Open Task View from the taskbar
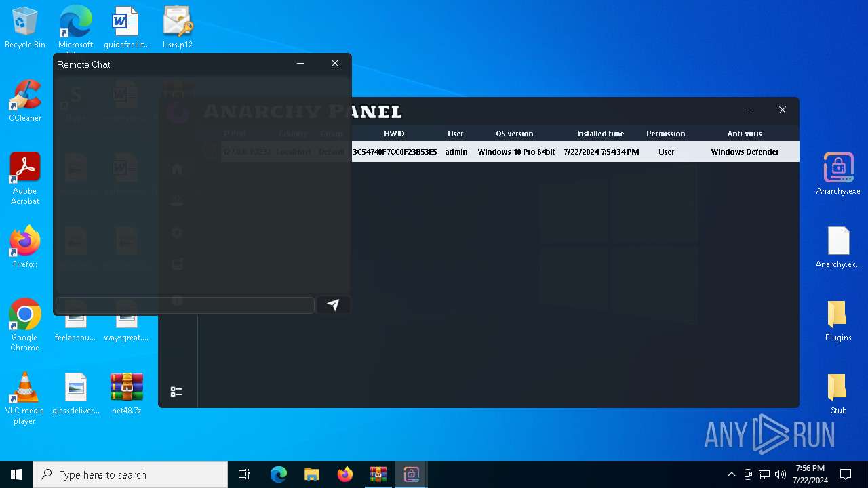Viewport: 868px width, 488px height. [244, 474]
